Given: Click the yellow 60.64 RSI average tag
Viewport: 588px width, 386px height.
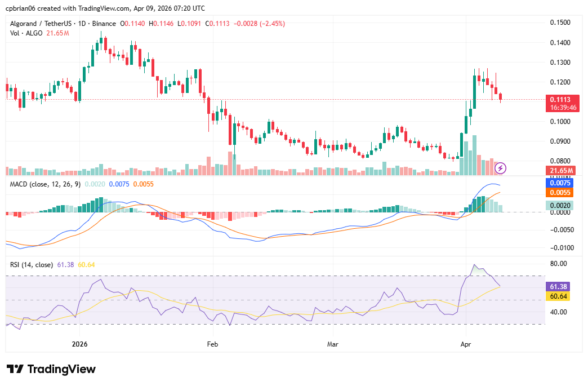Looking at the screenshot, I should [558, 296].
